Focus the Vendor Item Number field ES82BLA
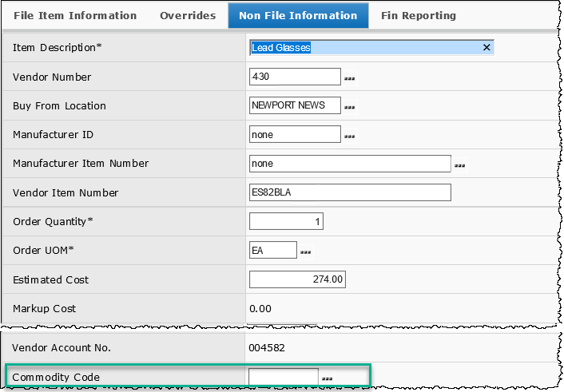This screenshot has width=564, height=392. pos(350,192)
